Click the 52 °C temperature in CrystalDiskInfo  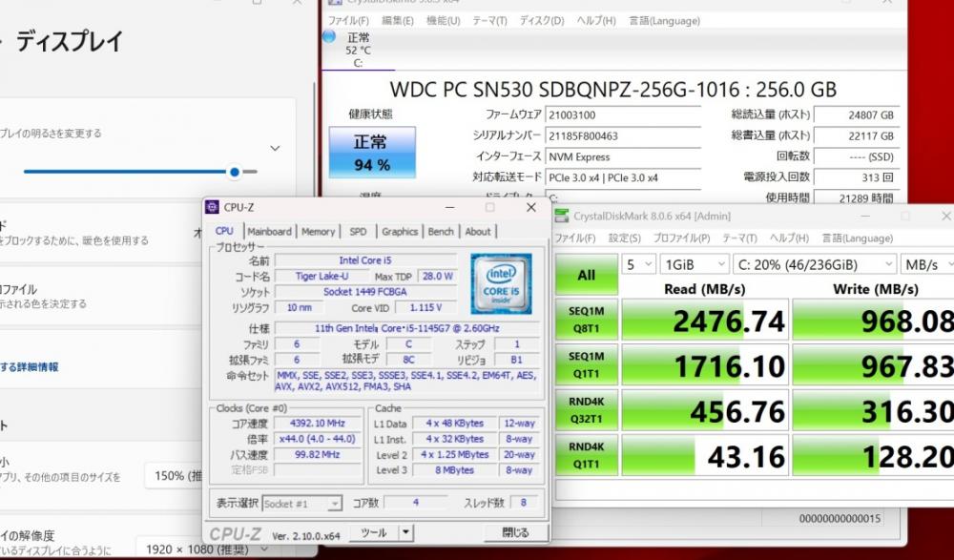(x=358, y=50)
